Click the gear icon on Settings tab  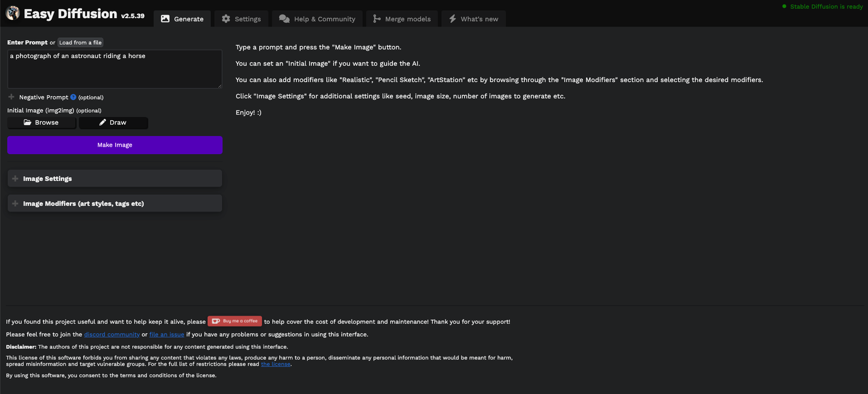[x=226, y=19]
